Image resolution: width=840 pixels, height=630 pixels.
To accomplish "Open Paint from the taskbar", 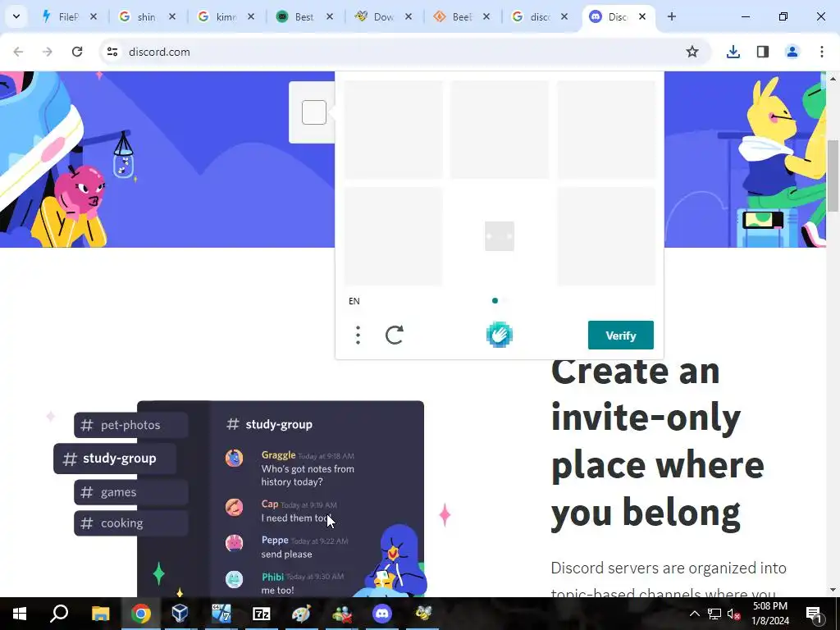I will [x=301, y=614].
